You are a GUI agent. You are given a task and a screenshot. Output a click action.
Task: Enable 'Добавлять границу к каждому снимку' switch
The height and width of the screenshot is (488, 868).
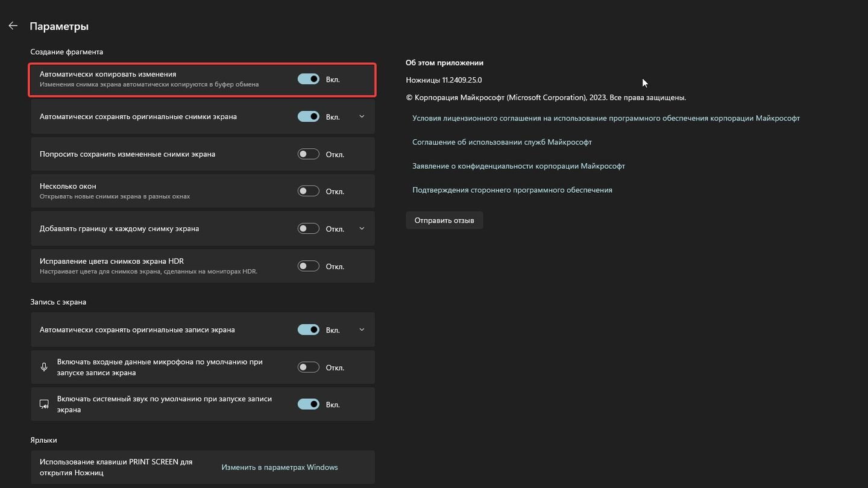click(x=308, y=228)
